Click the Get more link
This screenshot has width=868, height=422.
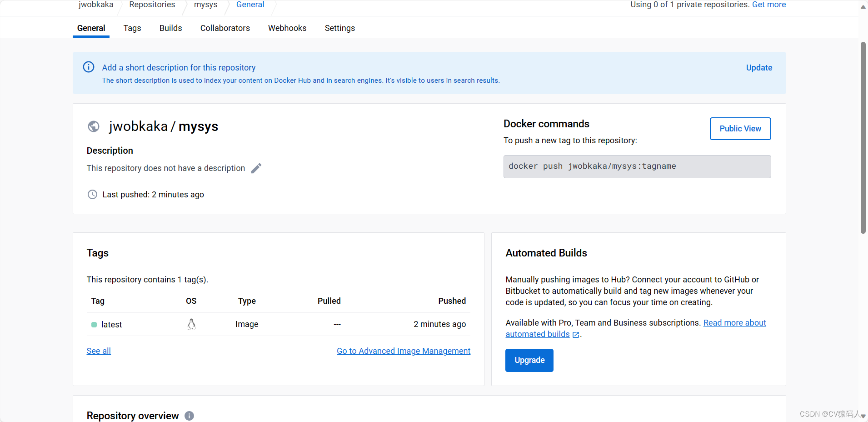pyautogui.click(x=769, y=5)
